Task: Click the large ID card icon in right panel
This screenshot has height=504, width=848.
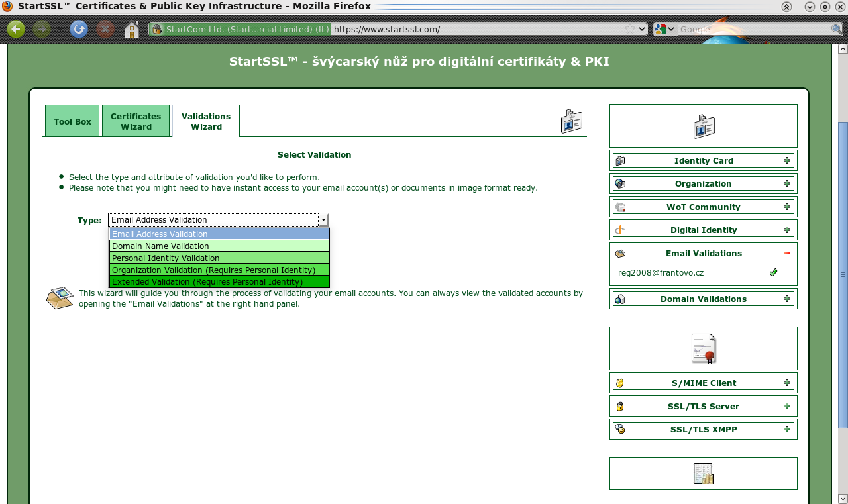Action: coord(704,126)
